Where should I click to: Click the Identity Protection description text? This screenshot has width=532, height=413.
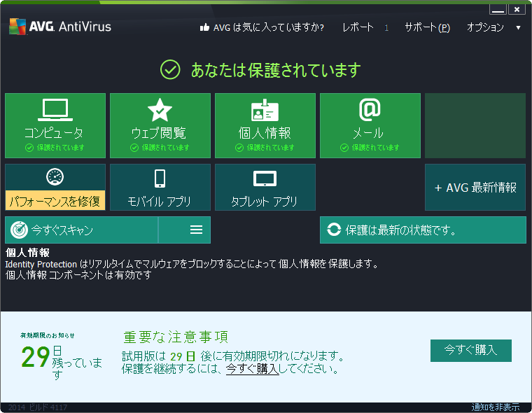pyautogui.click(x=192, y=264)
